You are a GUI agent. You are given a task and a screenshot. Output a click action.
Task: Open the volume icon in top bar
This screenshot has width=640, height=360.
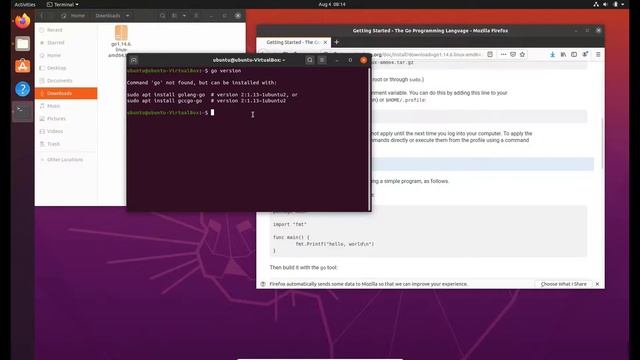click(605, 4)
